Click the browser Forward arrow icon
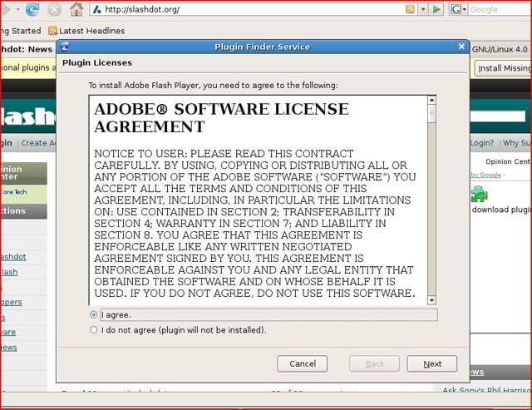 click(6, 9)
